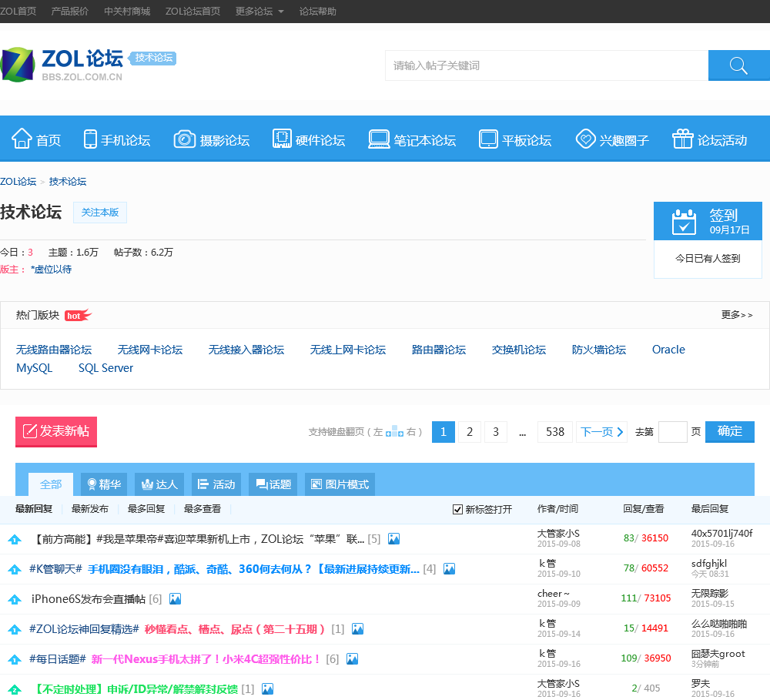This screenshot has height=700, width=770.
Task: Click the page number input box
Action: [672, 432]
